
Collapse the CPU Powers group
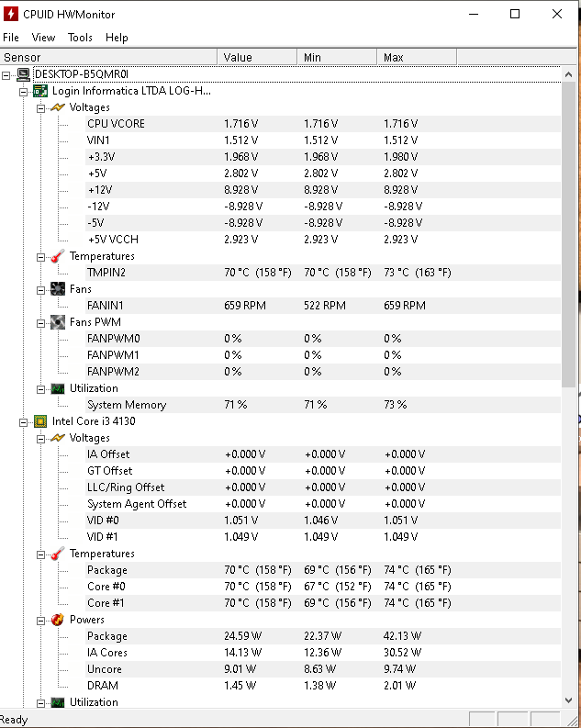[x=40, y=621]
